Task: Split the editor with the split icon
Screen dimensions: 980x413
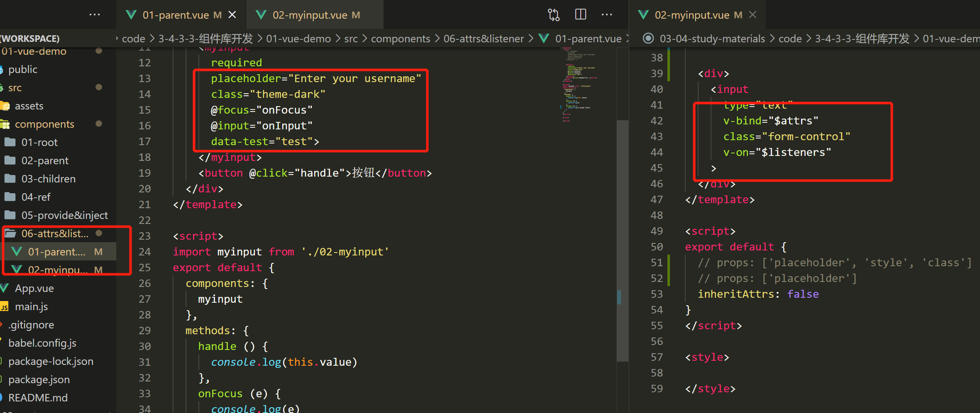Action: click(581, 15)
